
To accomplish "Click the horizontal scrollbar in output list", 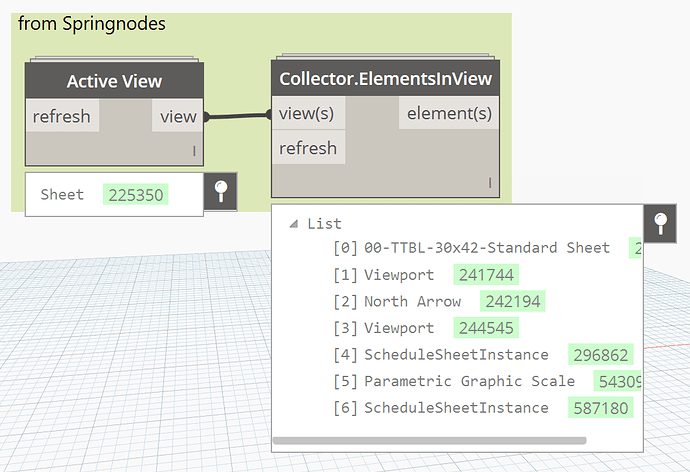I will coord(429,440).
